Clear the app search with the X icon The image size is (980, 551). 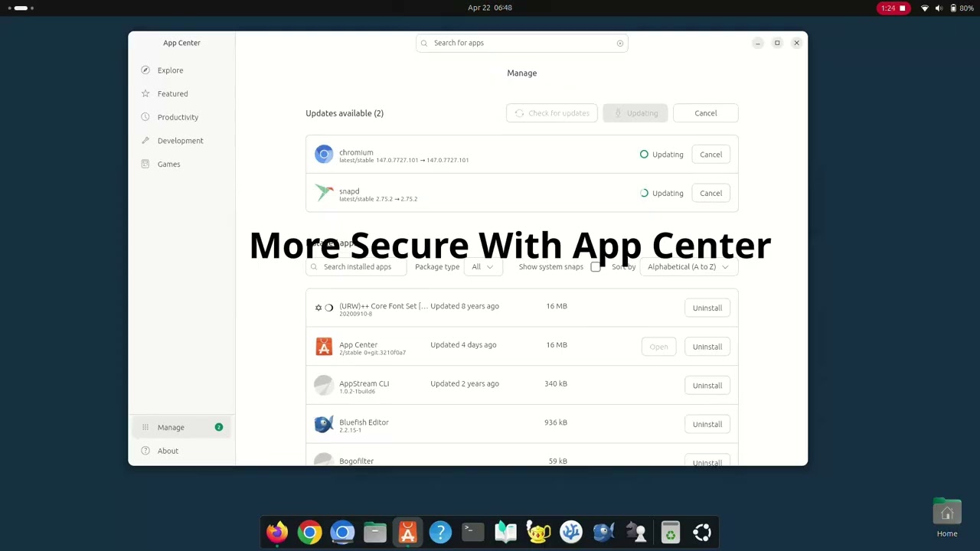(x=620, y=43)
